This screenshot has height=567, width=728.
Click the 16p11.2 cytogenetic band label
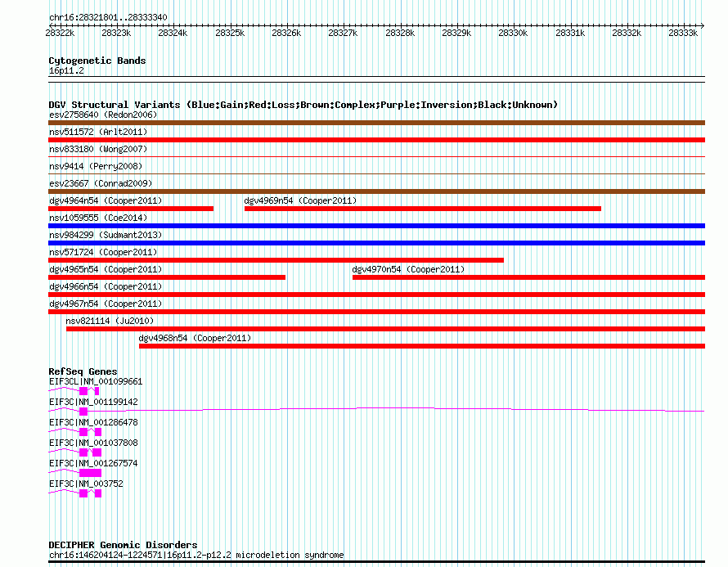click(x=66, y=70)
